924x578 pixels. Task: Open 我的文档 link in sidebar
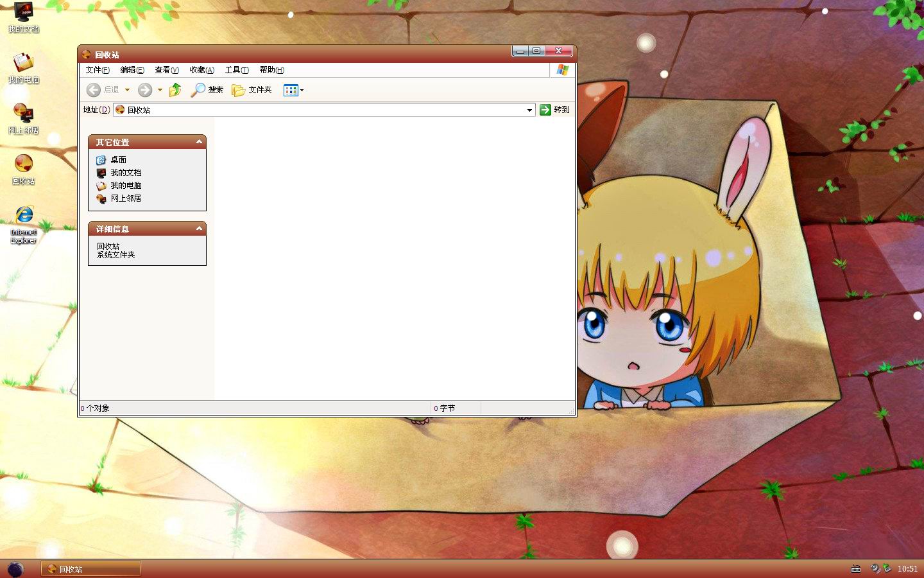[126, 173]
